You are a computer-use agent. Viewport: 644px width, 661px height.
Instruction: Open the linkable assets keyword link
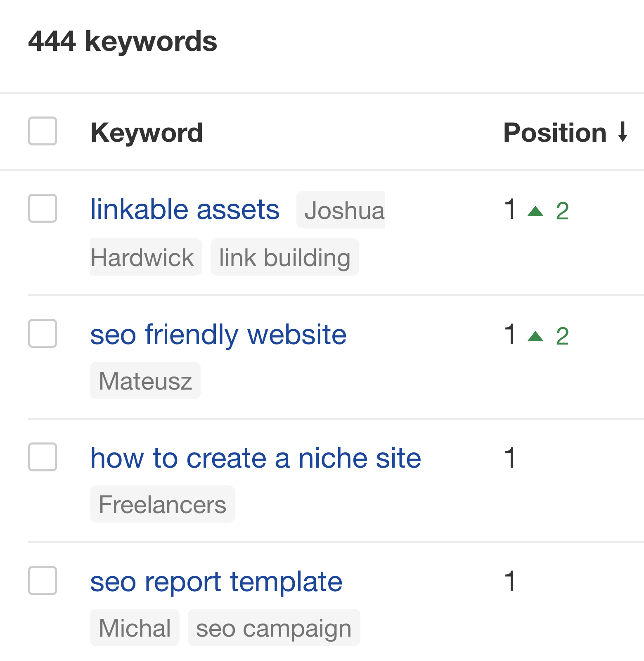point(185,209)
